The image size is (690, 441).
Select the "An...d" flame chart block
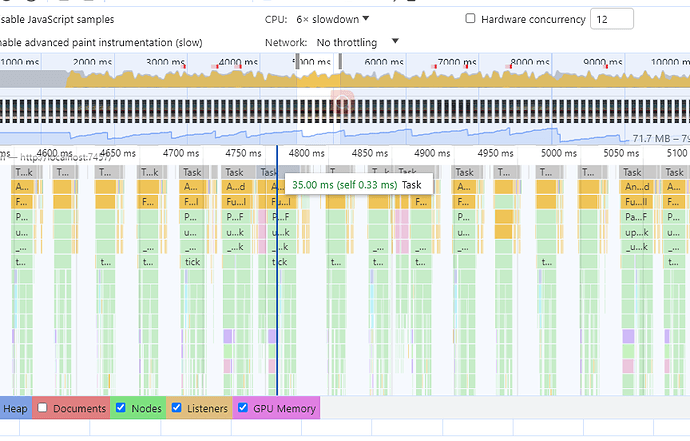click(x=636, y=187)
